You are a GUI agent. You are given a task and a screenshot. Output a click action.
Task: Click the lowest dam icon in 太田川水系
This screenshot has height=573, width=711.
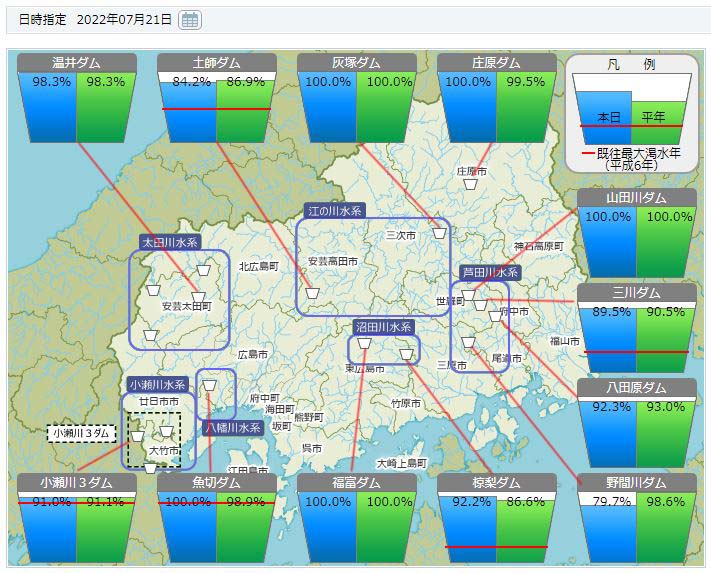(151, 335)
